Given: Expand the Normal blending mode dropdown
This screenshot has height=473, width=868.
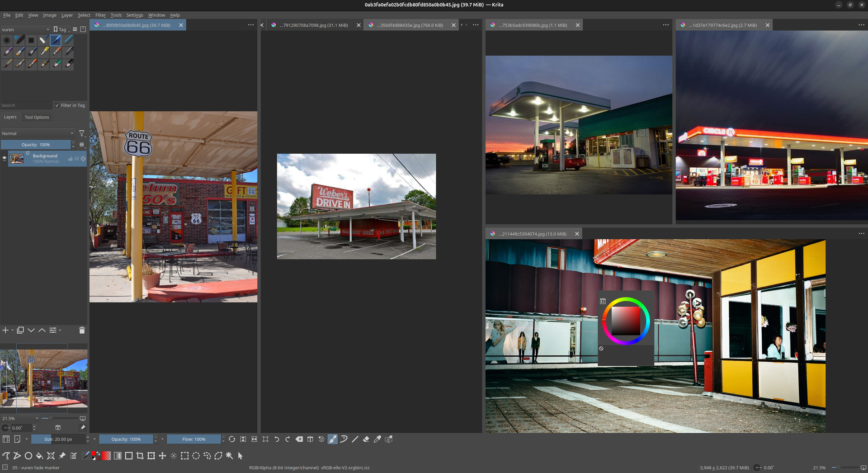Looking at the screenshot, I should coord(37,133).
